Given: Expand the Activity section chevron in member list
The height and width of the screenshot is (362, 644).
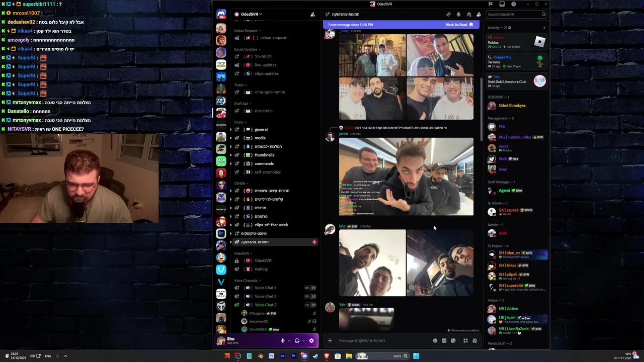Looking at the screenshot, I should 544,28.
